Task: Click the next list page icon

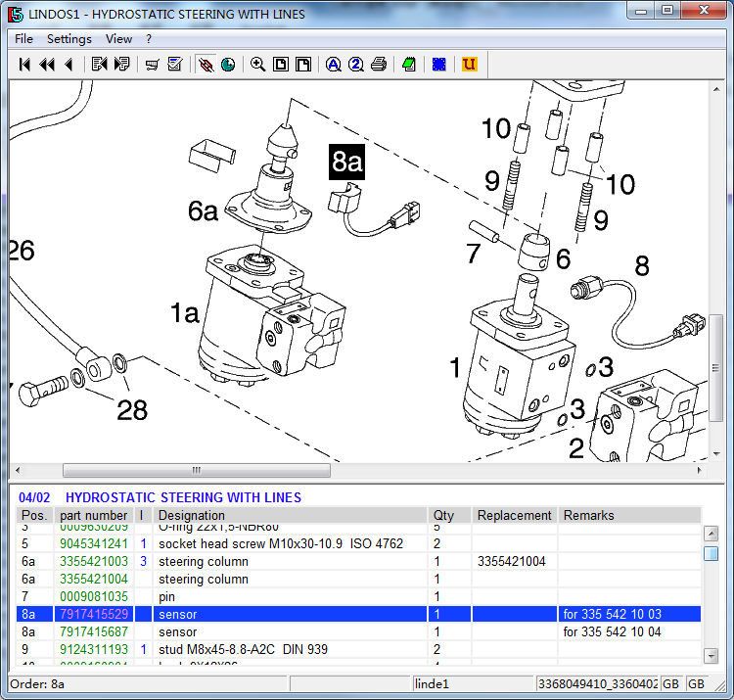Action: pos(121,65)
